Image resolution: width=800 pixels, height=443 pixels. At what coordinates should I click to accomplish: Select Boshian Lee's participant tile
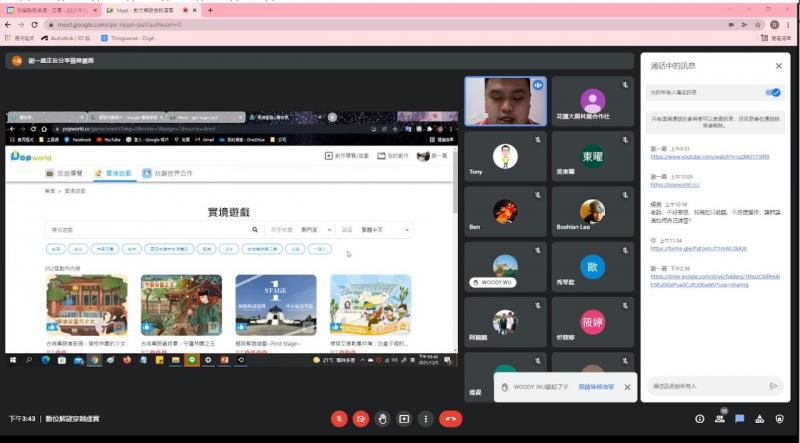(592, 211)
